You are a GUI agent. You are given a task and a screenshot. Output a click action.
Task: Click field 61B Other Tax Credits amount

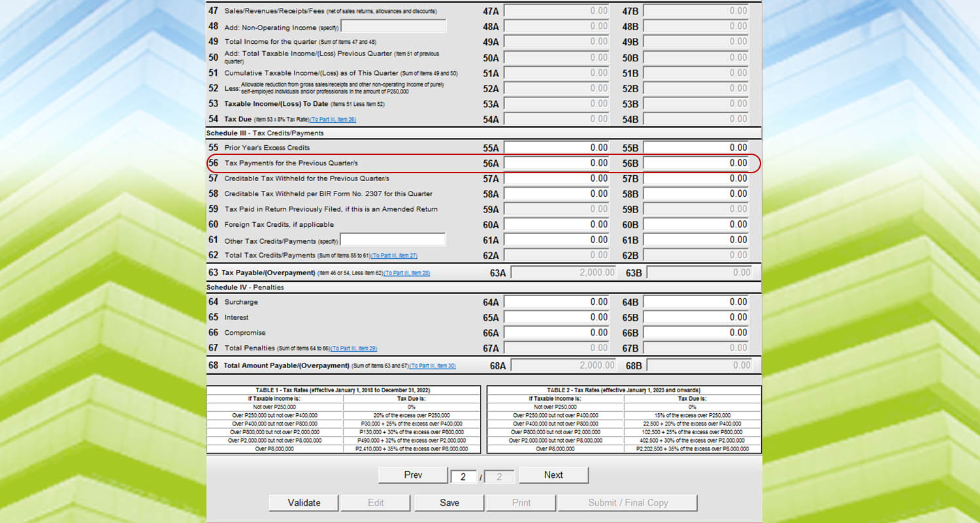pos(696,240)
